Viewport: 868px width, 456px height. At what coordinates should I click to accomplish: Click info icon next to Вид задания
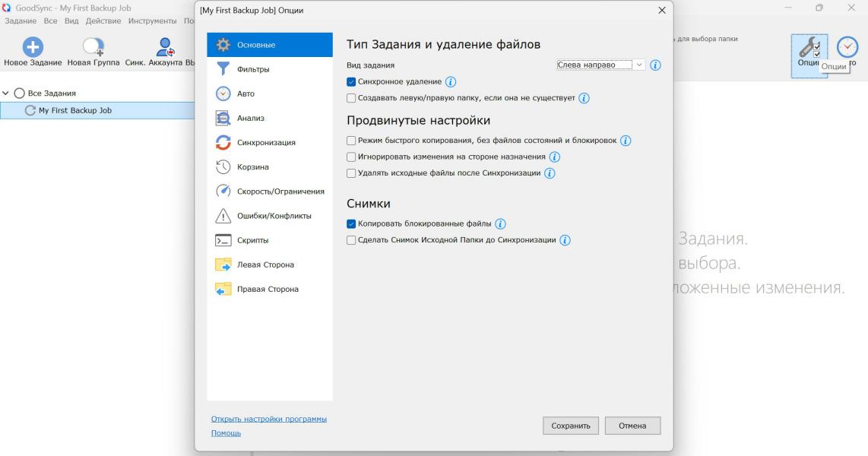(655, 65)
